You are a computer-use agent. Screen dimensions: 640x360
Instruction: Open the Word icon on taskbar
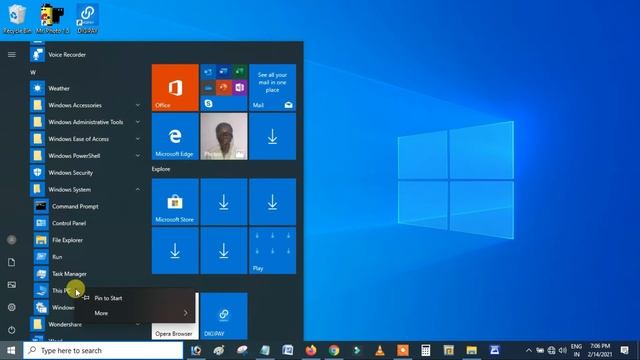click(288, 350)
